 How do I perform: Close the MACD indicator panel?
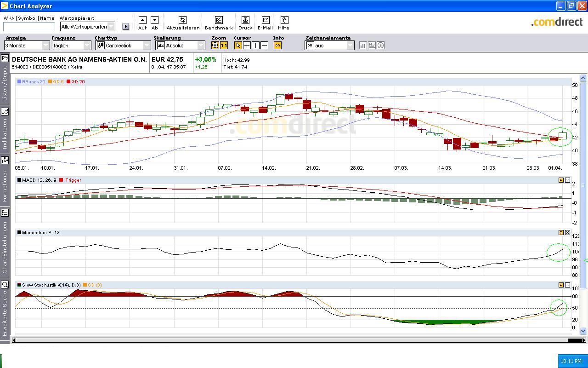(x=568, y=180)
